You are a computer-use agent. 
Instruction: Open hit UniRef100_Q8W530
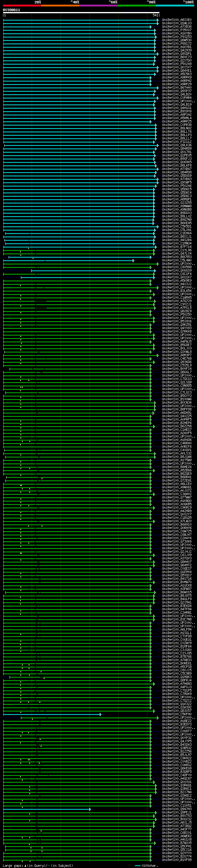(177, 40)
